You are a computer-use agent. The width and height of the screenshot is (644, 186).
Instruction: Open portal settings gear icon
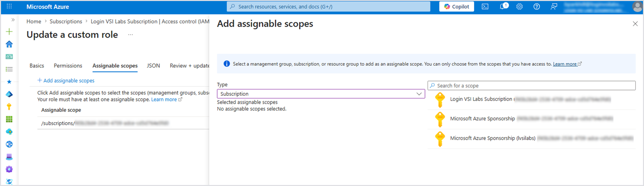pyautogui.click(x=519, y=7)
